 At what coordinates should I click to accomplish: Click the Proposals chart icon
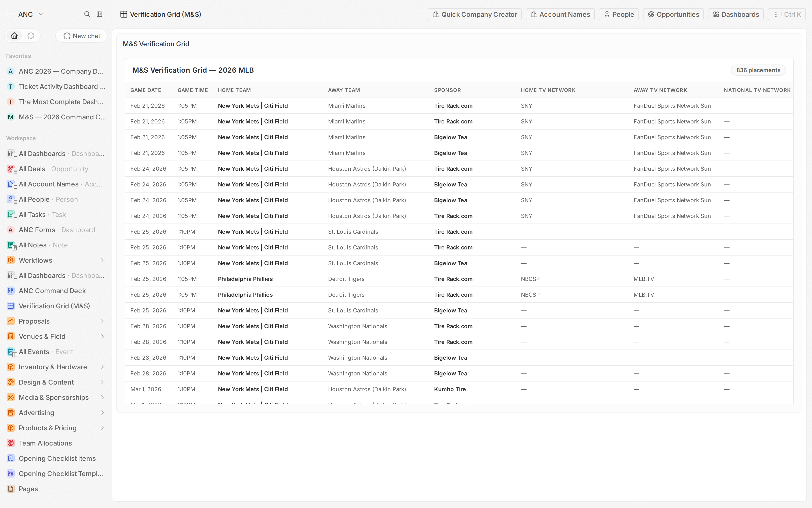coord(11,321)
